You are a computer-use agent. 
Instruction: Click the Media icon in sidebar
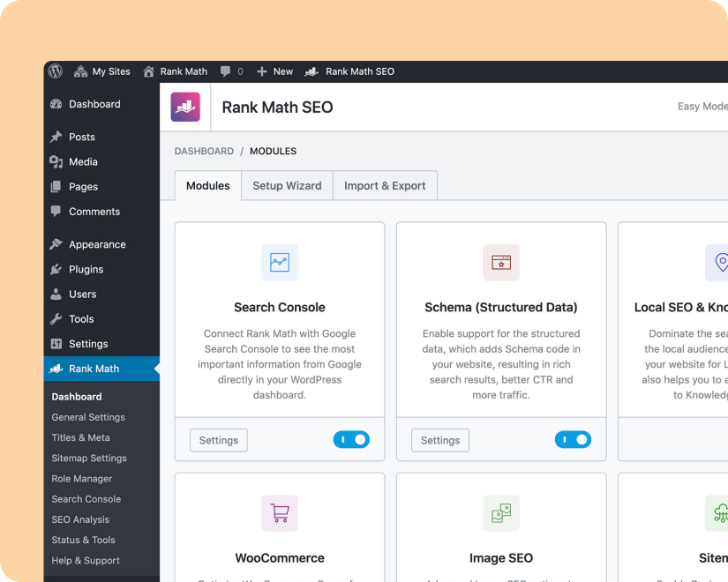point(56,162)
